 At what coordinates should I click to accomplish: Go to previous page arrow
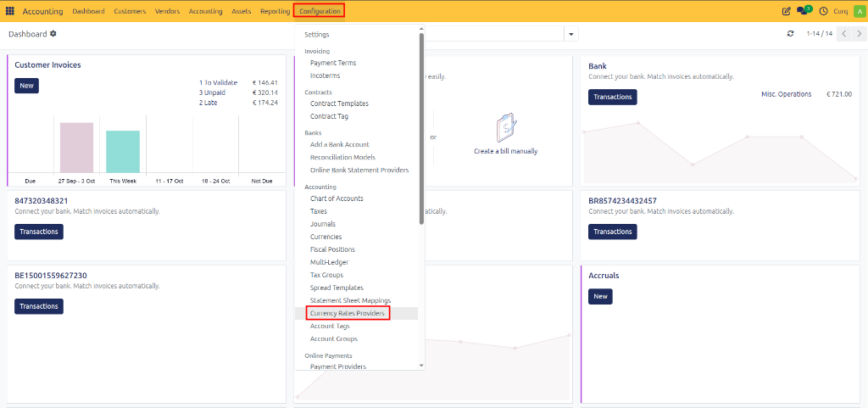click(x=843, y=34)
